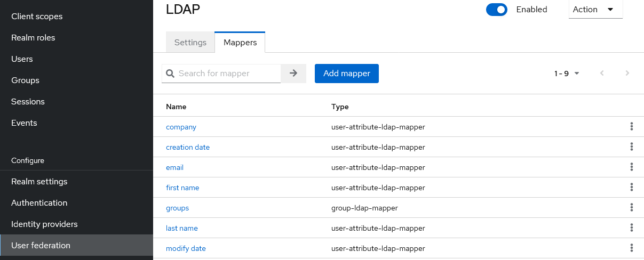Open the kebab menu for creation date mapper

pyautogui.click(x=631, y=147)
